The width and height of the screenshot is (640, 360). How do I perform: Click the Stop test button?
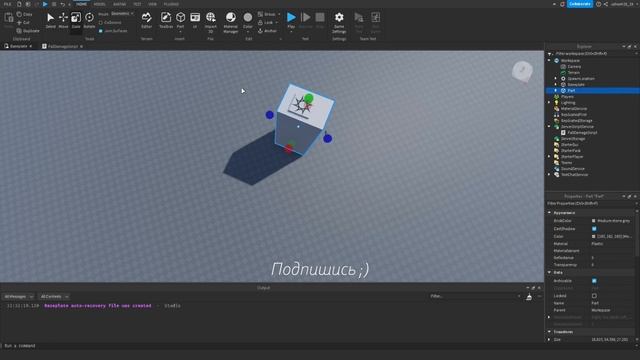(320, 20)
